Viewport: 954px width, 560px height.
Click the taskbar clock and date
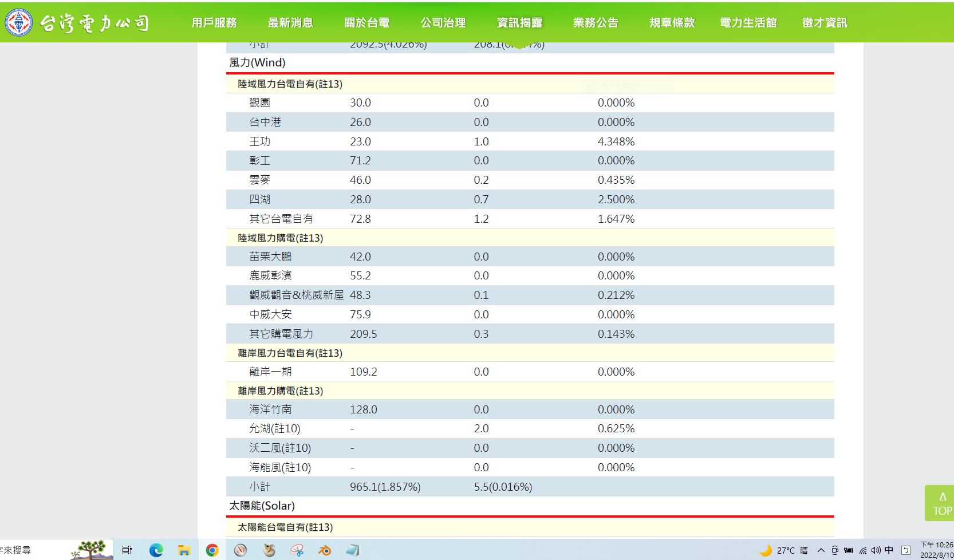[937, 550]
